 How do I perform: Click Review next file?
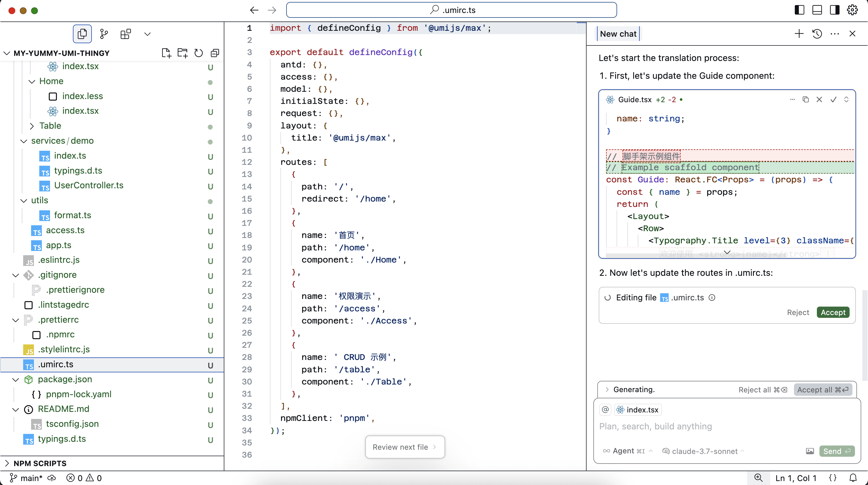pos(405,447)
